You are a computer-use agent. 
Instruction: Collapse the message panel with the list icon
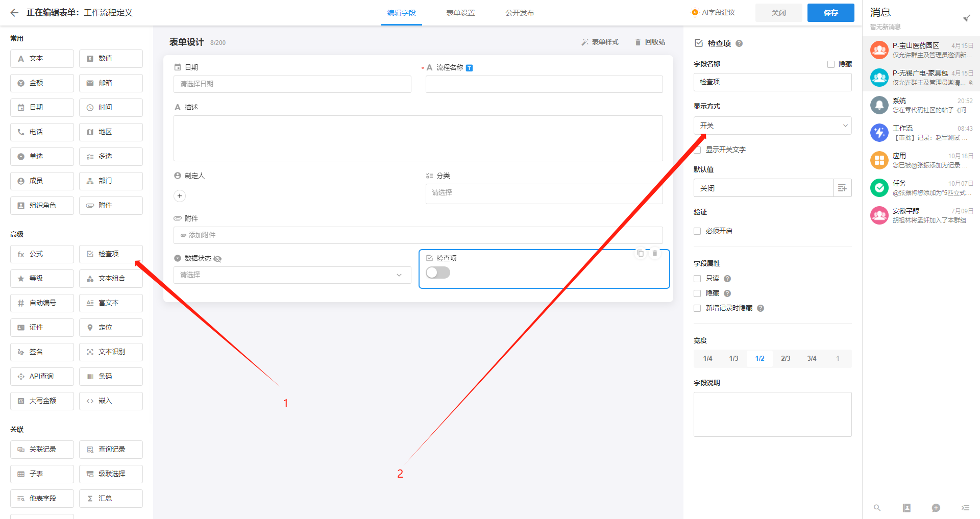[965, 508]
